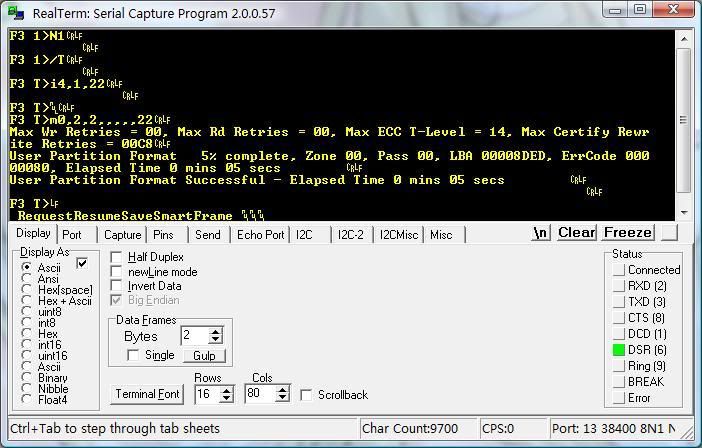Screen dimensions: 702x448
Task: Switch to the Misc tab
Action: pos(441,235)
